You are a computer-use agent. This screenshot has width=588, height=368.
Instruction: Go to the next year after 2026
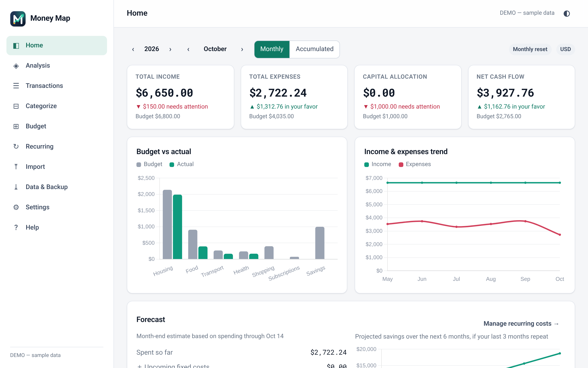(x=170, y=49)
